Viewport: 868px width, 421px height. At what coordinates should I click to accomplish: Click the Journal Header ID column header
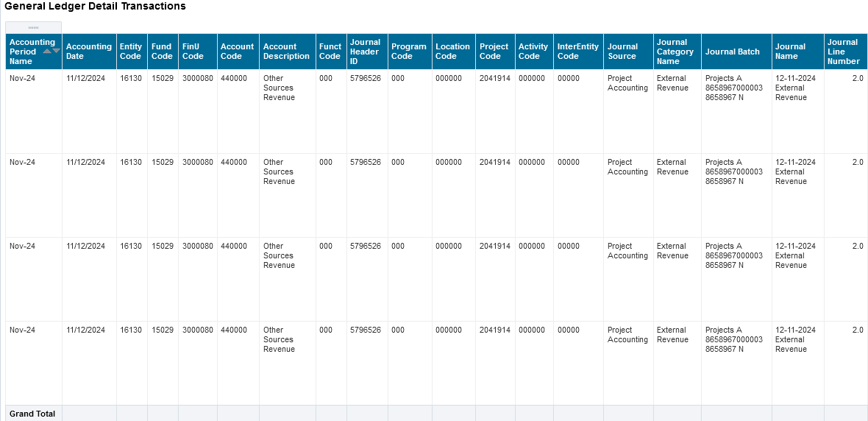365,52
